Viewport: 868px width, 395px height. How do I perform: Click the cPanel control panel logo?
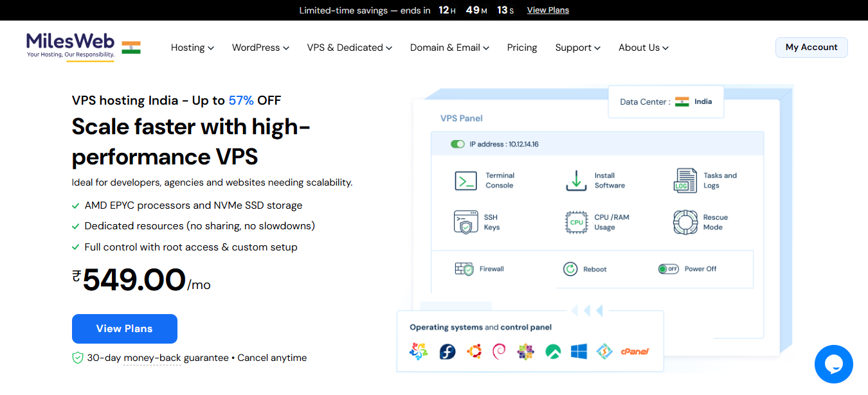tap(635, 351)
